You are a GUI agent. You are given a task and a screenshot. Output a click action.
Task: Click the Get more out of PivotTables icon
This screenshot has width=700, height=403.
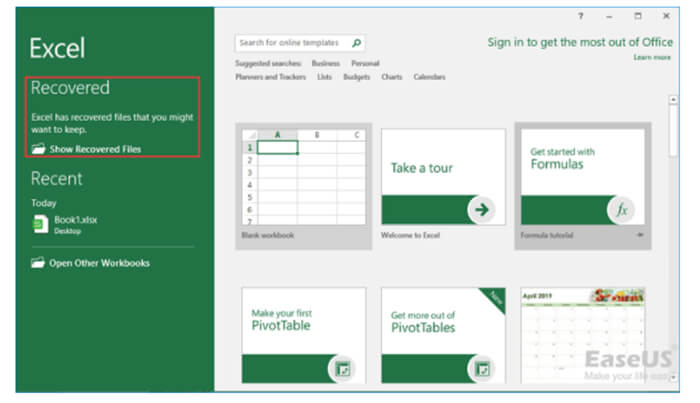tap(482, 369)
